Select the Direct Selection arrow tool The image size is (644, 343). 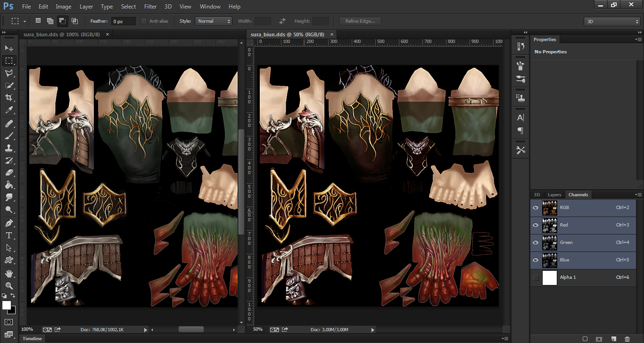pos(9,247)
